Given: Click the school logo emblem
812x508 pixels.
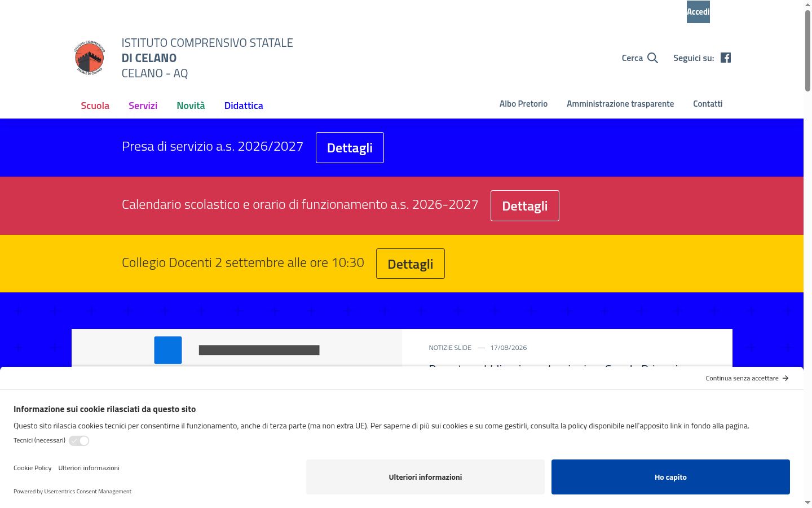Looking at the screenshot, I should click(x=90, y=58).
